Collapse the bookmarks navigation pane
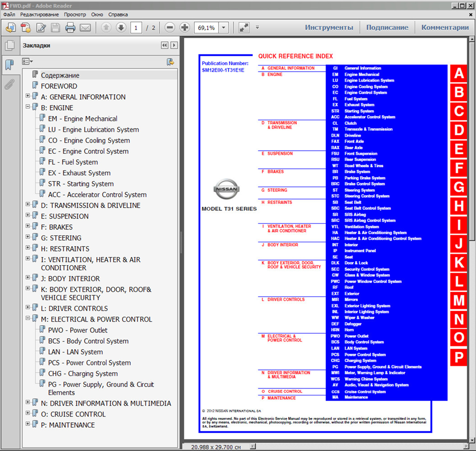 (164, 45)
